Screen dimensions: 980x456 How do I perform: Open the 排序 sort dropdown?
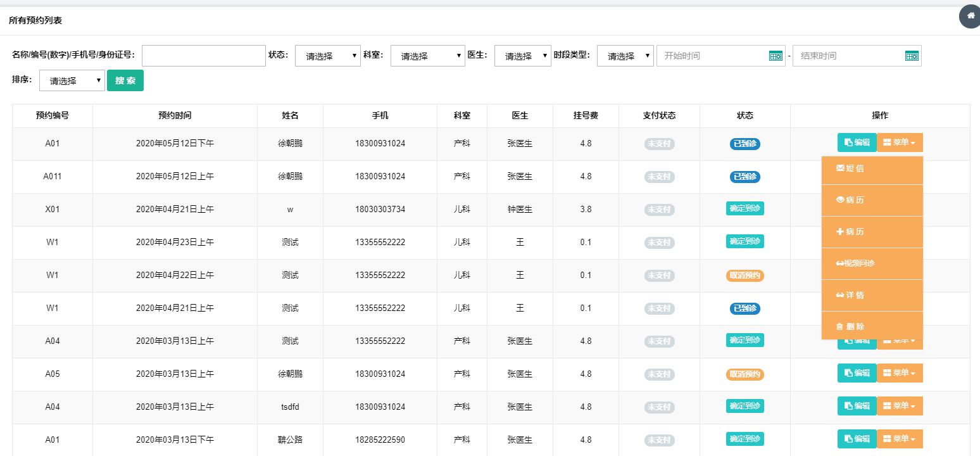tap(72, 81)
